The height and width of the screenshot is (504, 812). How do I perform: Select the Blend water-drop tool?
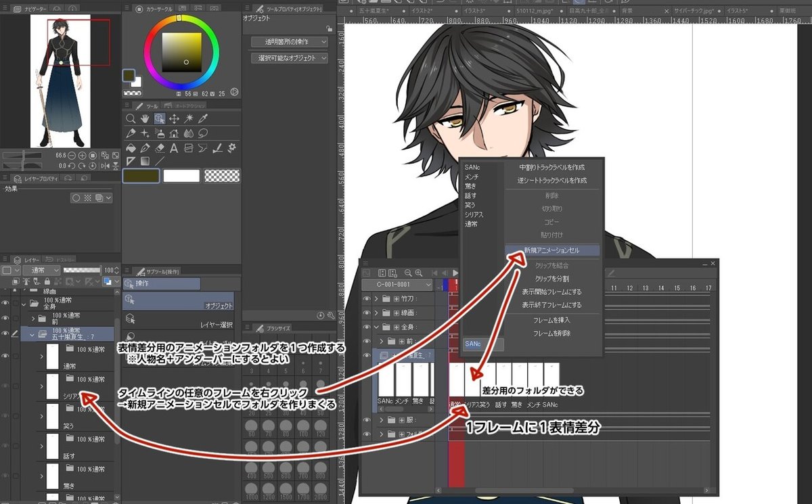pos(188,133)
